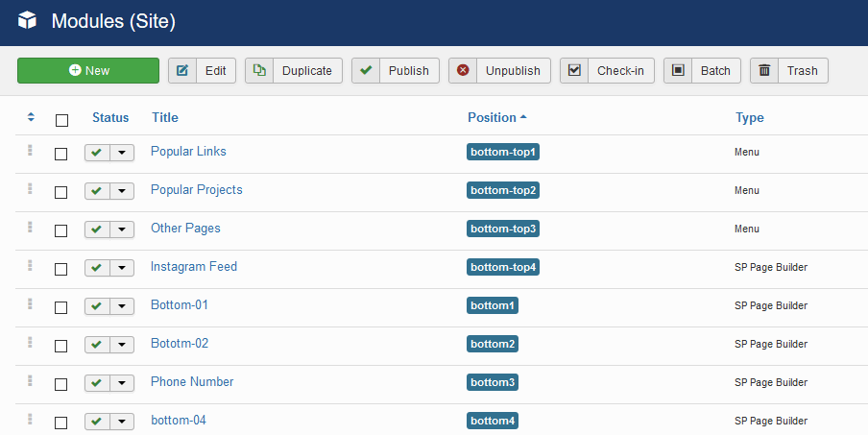Click the ordering sort arrows icon
This screenshot has width=868, height=435.
click(x=31, y=117)
